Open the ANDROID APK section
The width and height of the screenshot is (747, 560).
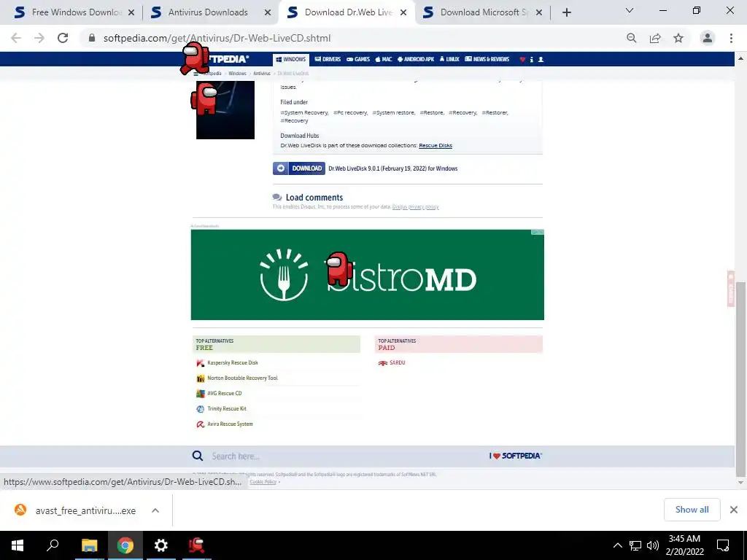415,60
